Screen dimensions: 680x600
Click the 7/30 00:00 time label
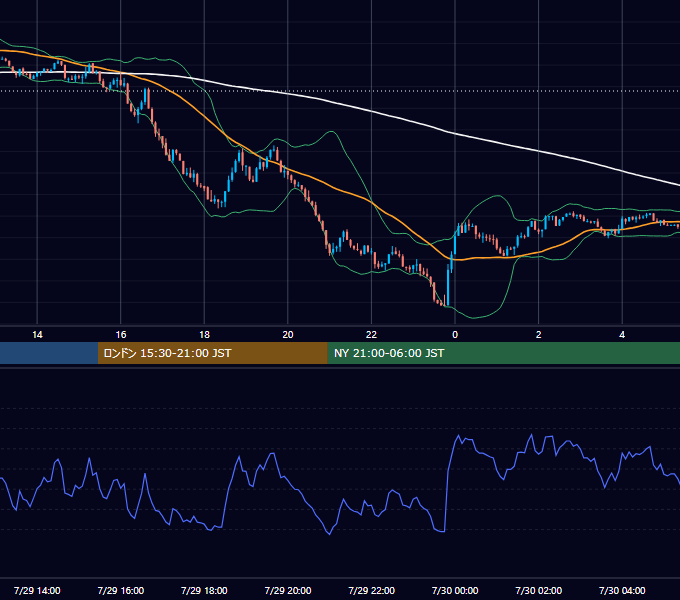(x=455, y=590)
